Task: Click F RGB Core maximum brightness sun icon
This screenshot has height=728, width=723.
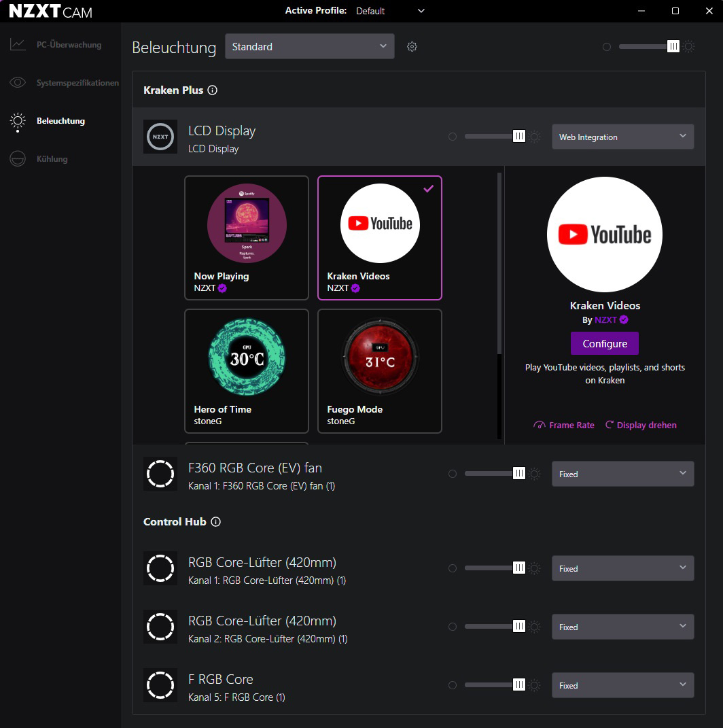Action: pos(535,685)
